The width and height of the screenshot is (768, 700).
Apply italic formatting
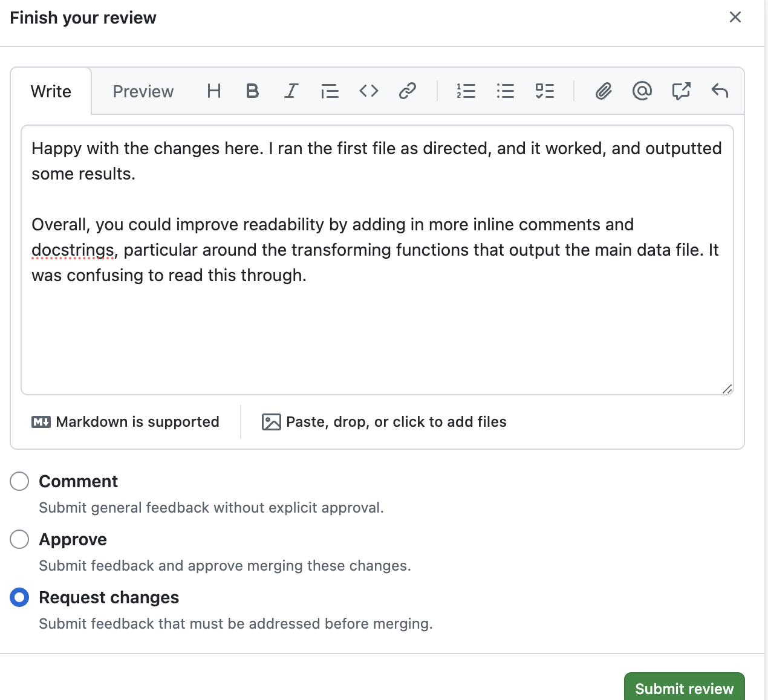(290, 91)
